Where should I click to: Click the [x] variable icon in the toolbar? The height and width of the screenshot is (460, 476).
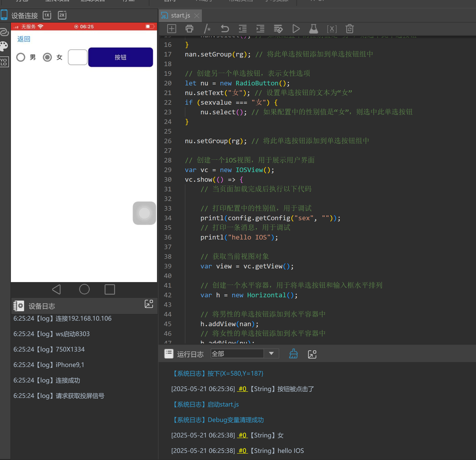tap(332, 29)
